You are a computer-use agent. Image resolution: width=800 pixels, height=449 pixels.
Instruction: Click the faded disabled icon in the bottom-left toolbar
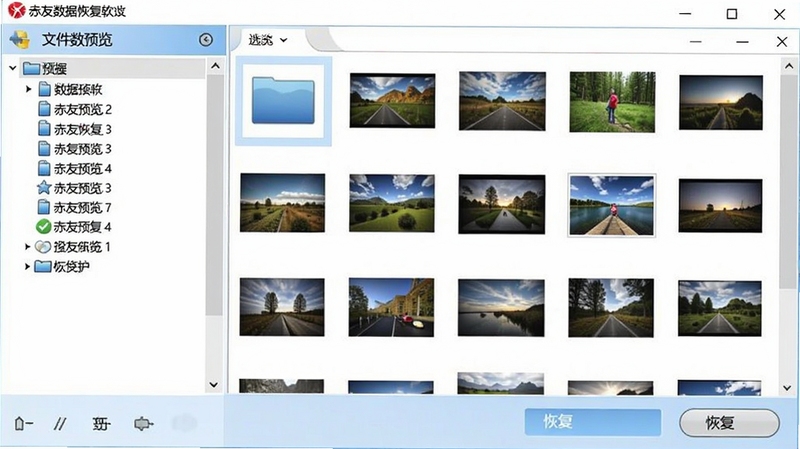pos(184,423)
